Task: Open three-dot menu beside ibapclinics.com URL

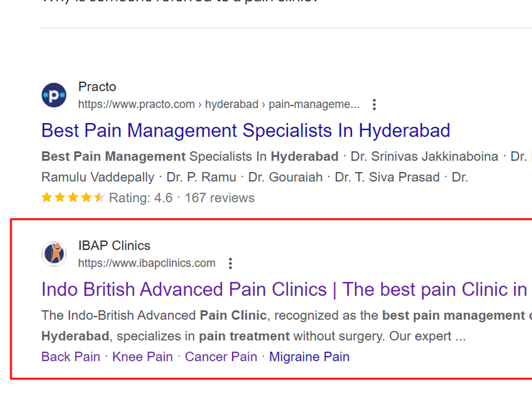Action: [230, 263]
